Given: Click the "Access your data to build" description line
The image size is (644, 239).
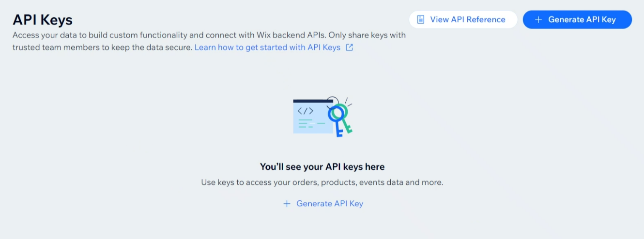Looking at the screenshot, I should point(209,35).
